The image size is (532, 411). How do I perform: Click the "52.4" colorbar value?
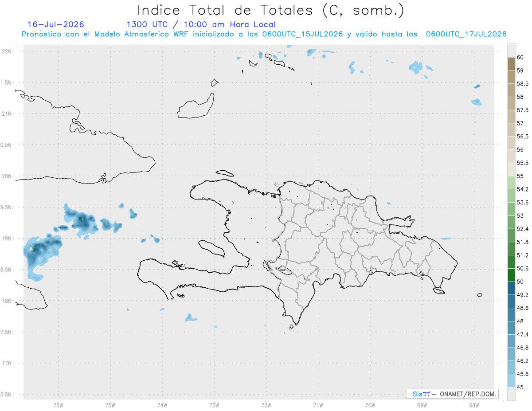tap(523, 229)
